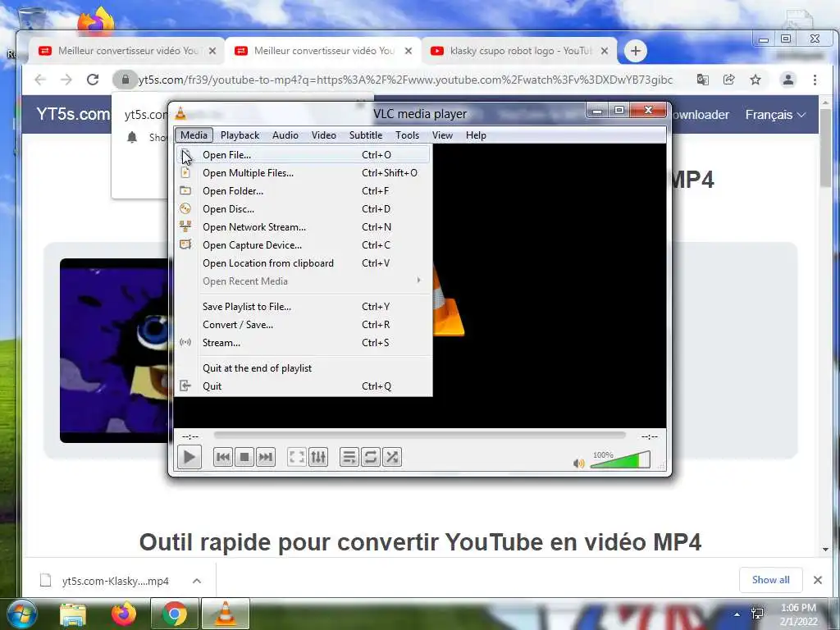Select Open Capture Device... entry

coord(303,245)
